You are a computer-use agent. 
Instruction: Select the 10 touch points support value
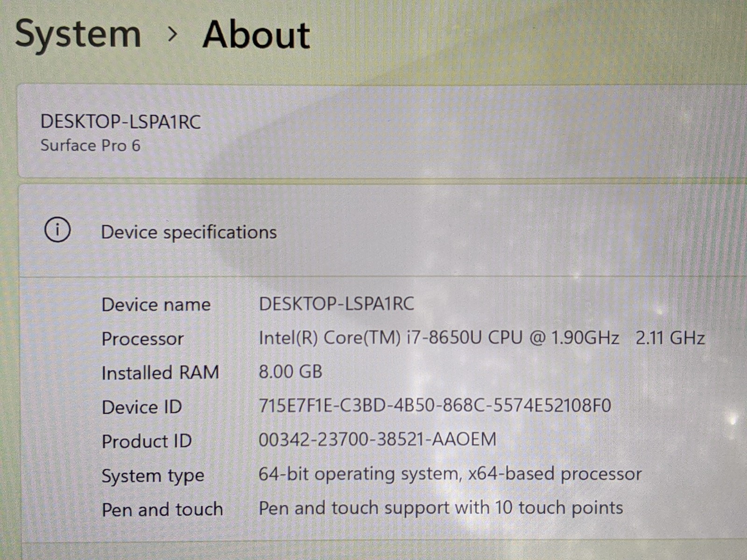(x=441, y=508)
